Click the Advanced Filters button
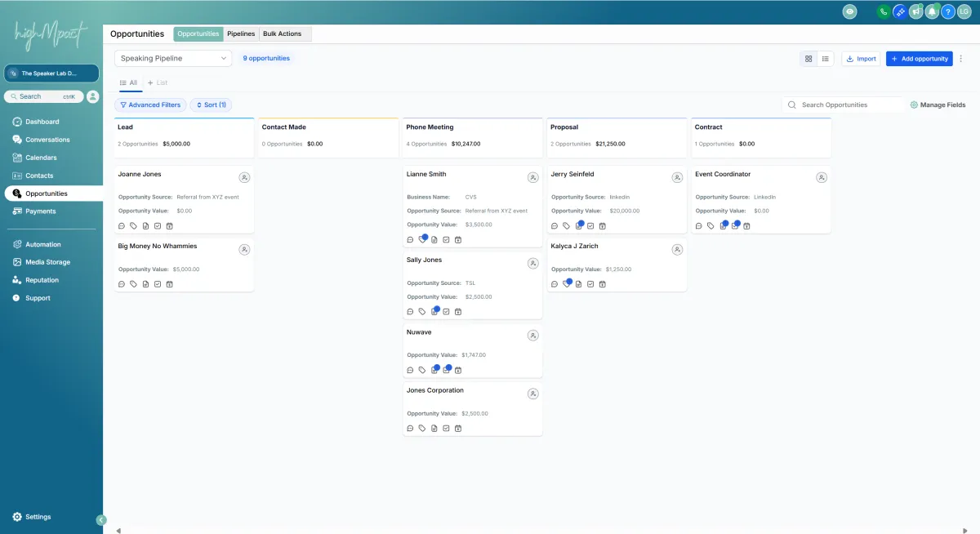The image size is (980, 534). tap(149, 105)
